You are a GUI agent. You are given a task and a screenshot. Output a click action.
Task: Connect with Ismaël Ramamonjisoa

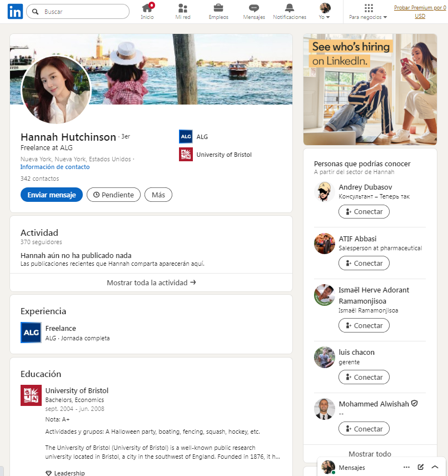pos(364,325)
